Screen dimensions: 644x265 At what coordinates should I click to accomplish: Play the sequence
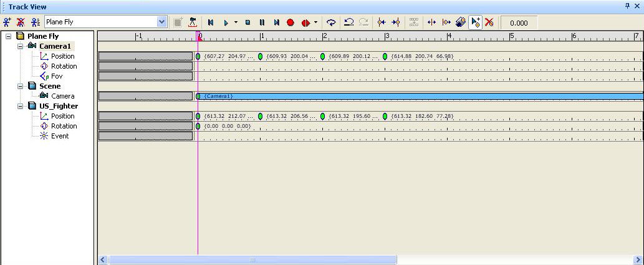pos(226,22)
